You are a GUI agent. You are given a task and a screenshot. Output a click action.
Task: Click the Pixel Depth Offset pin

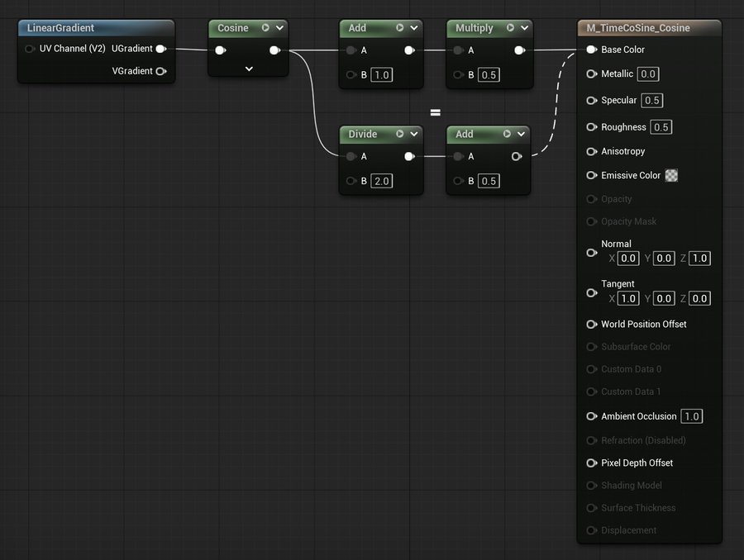[591, 463]
